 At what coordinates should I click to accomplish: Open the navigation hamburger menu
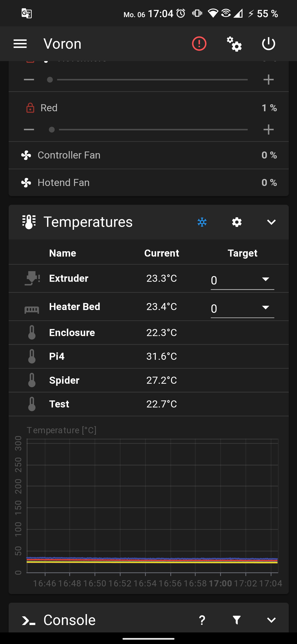20,44
